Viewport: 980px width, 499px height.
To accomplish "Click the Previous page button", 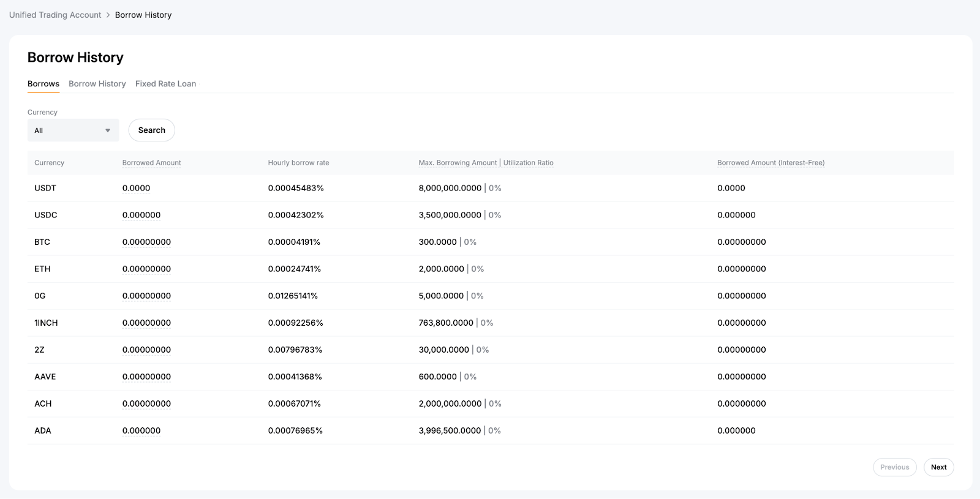I will pyautogui.click(x=894, y=467).
